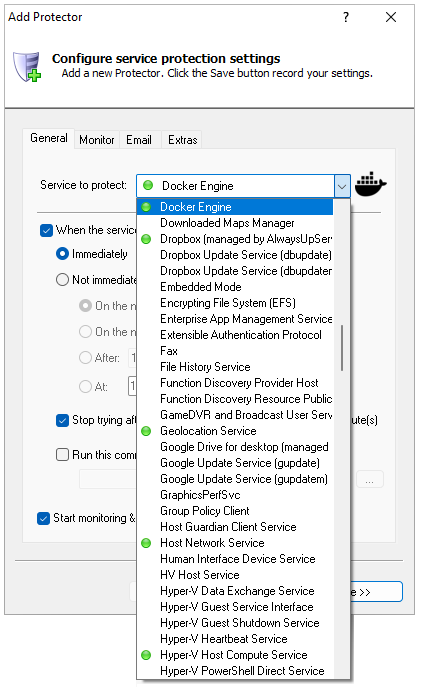The image size is (421, 687).
Task: Click the shield with plus icon
Action: (27, 67)
